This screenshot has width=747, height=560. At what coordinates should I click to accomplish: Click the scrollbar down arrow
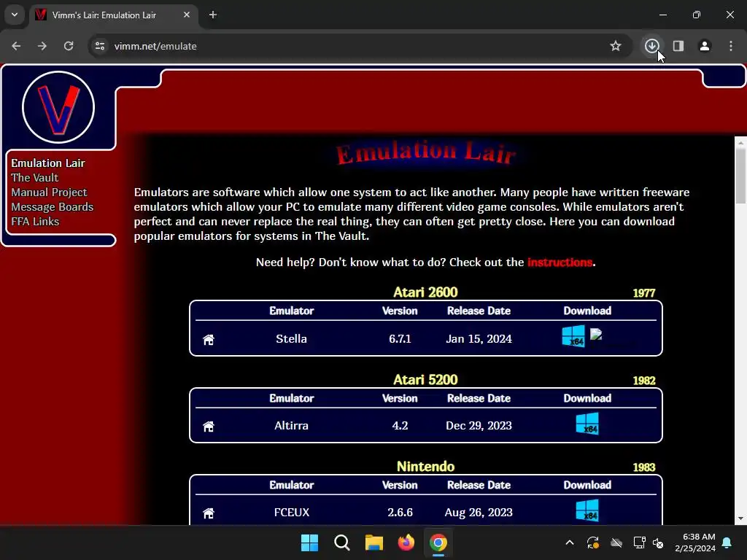point(740,518)
